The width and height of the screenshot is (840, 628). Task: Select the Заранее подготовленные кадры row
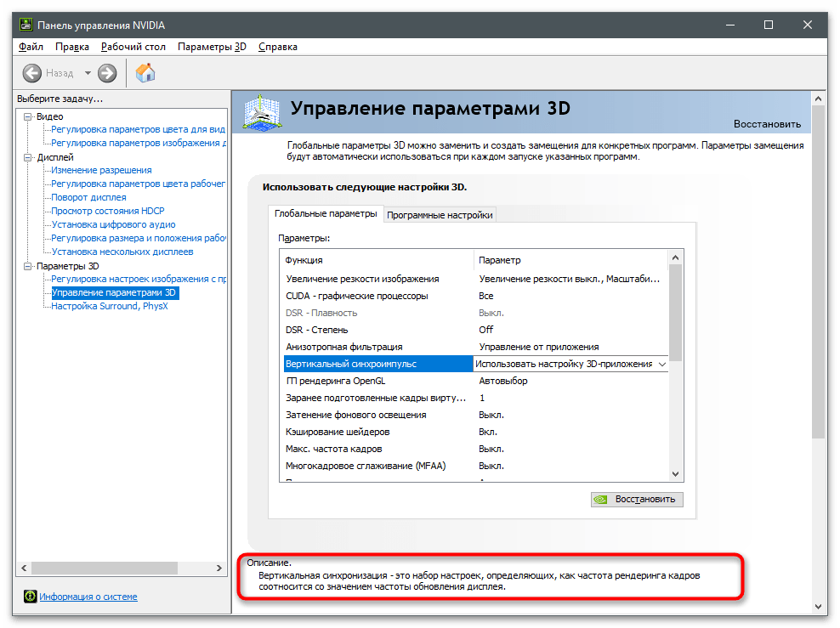point(474,398)
